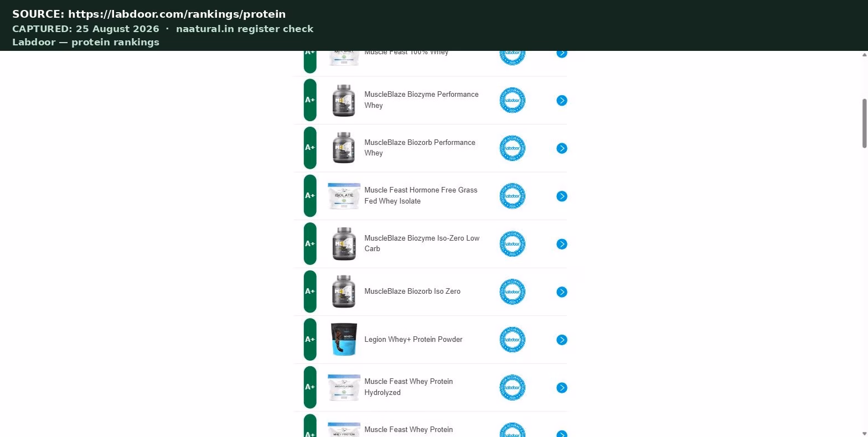The image size is (868, 437).
Task: Click Labdoor badge for Legion Whey+ Protein Powder
Action: click(512, 340)
